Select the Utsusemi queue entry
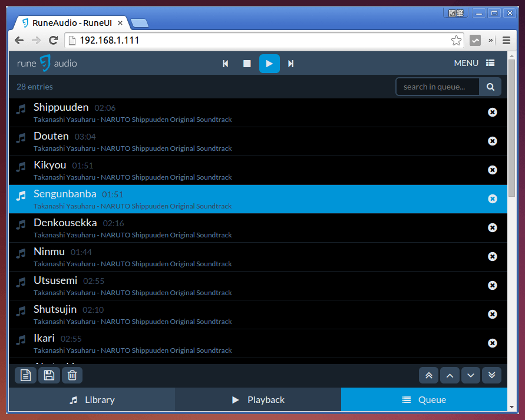Image resolution: width=525 pixels, height=420 pixels. 55,281
